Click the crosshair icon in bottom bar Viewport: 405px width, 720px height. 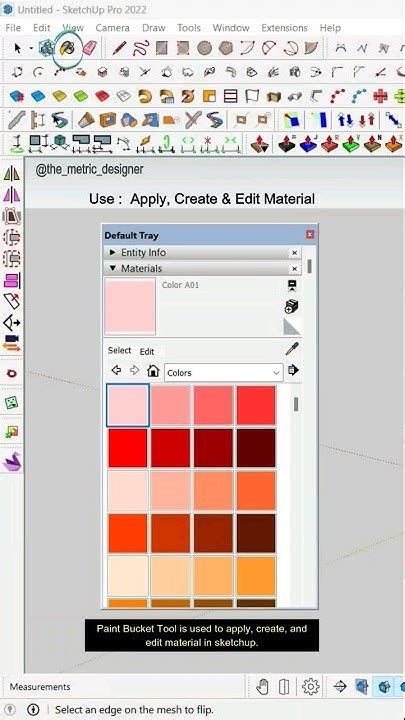tap(340, 687)
